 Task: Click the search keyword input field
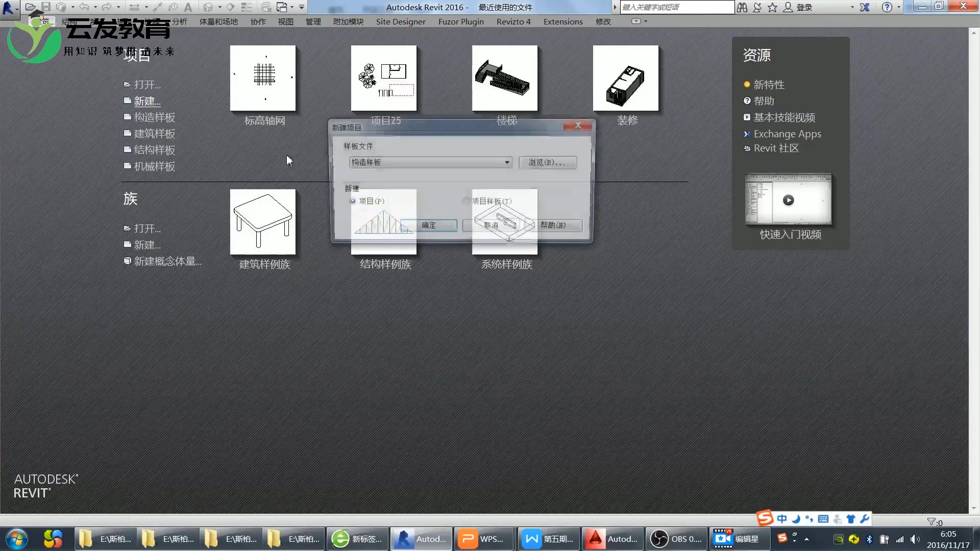(677, 7)
